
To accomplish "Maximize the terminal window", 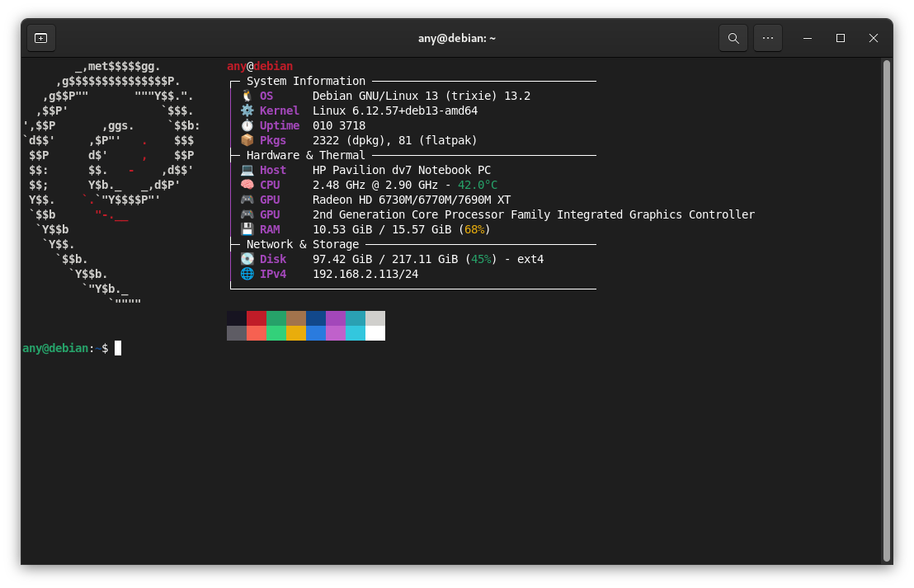I will click(840, 38).
